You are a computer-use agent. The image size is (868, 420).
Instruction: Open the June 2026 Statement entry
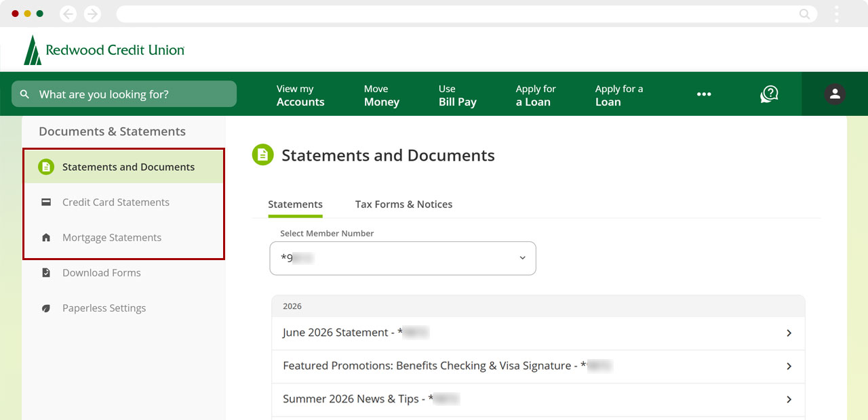[x=538, y=333]
